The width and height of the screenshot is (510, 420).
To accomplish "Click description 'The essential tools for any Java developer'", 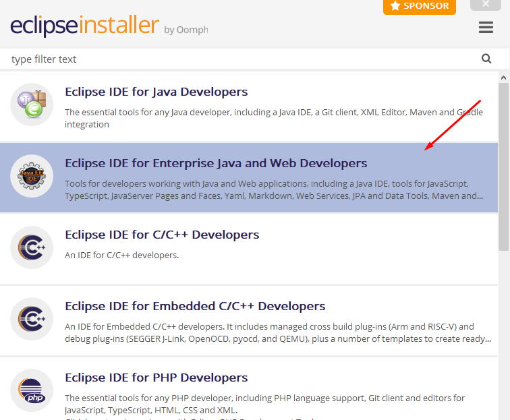I will [274, 119].
